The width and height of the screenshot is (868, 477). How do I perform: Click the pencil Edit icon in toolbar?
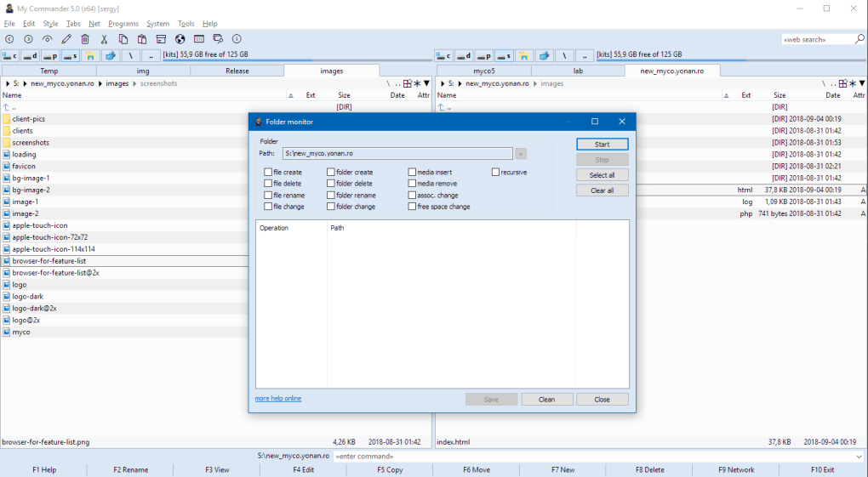tap(66, 39)
